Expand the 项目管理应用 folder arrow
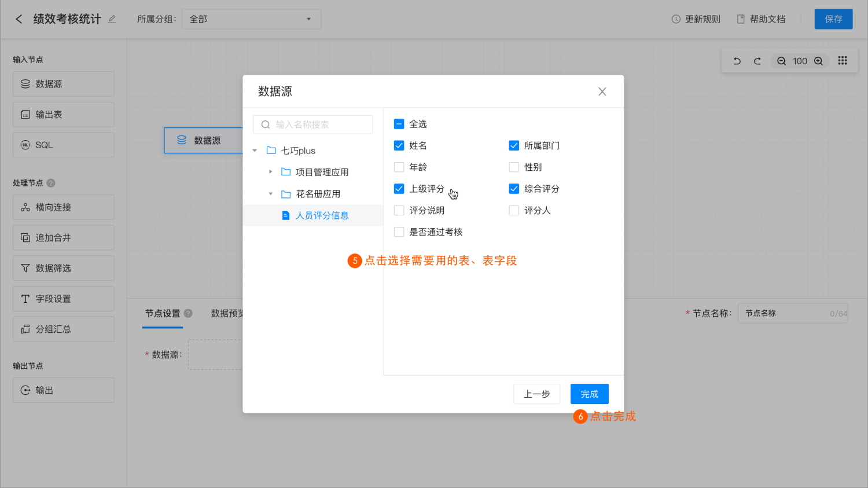The image size is (868, 488). [x=270, y=172]
